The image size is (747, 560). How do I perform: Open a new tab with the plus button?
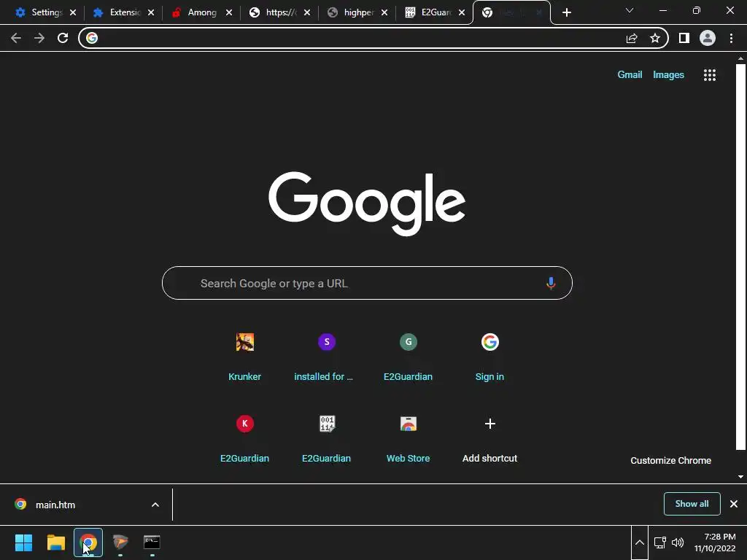pyautogui.click(x=566, y=13)
